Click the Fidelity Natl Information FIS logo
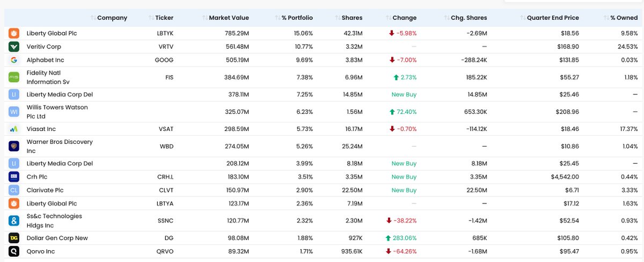644x262 pixels. click(14, 77)
